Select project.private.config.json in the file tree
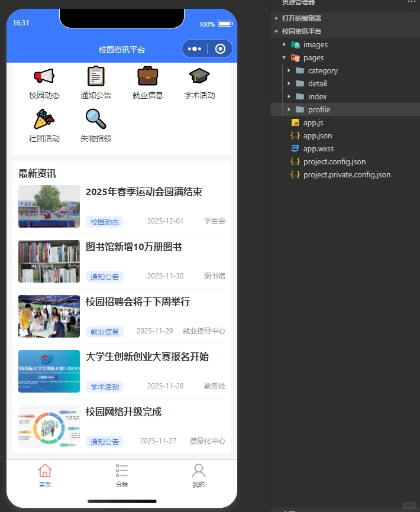Screen dimensions: 420x512 pyautogui.click(x=345, y=175)
